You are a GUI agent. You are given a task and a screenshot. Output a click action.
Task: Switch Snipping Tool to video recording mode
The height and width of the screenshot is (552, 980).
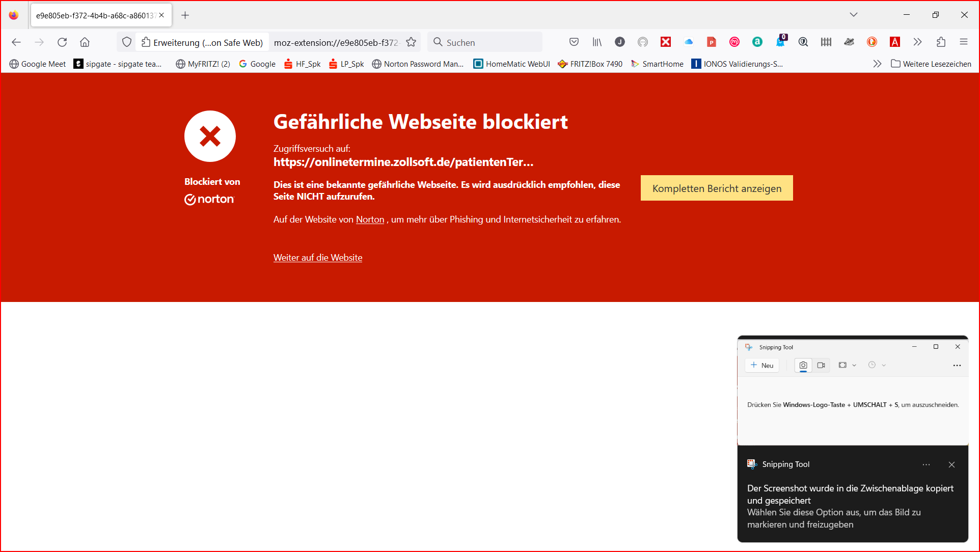click(x=821, y=365)
